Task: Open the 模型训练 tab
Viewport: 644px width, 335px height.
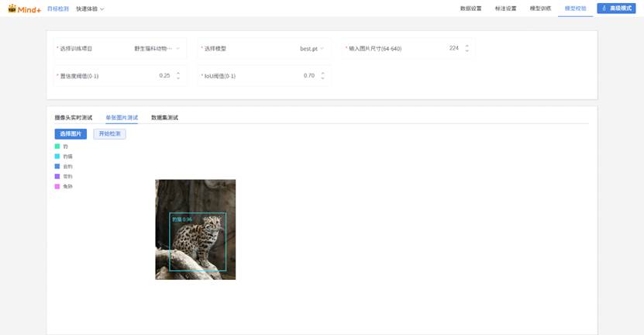Action: click(540, 9)
